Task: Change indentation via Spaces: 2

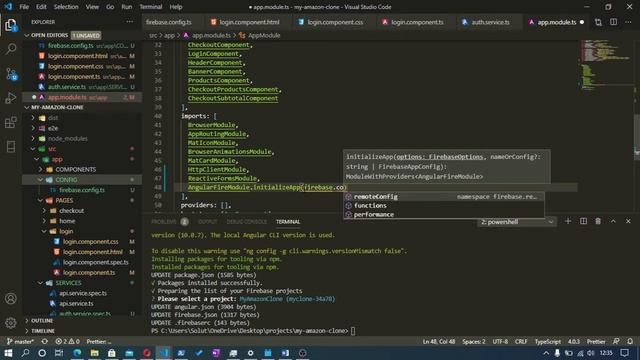Action: tap(474, 341)
